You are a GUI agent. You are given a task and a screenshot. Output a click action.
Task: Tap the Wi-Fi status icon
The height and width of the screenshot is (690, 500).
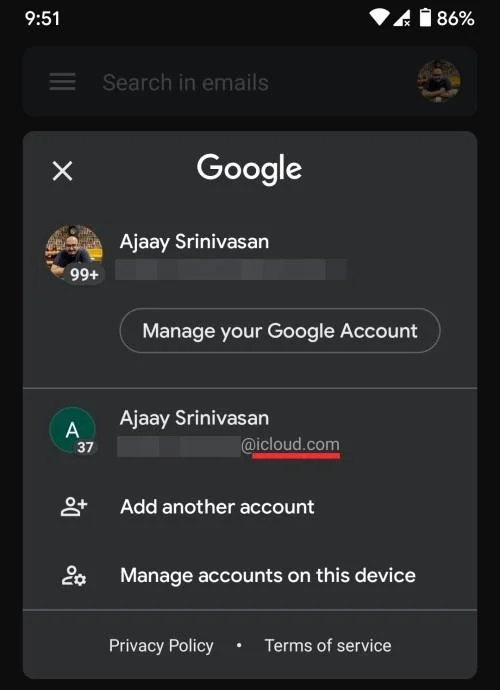pyautogui.click(x=379, y=18)
